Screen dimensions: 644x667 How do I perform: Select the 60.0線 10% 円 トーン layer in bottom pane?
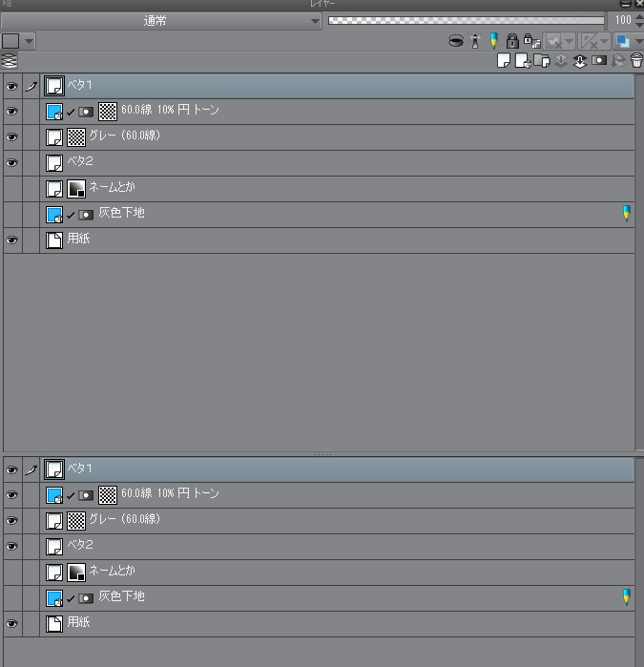tap(337, 495)
